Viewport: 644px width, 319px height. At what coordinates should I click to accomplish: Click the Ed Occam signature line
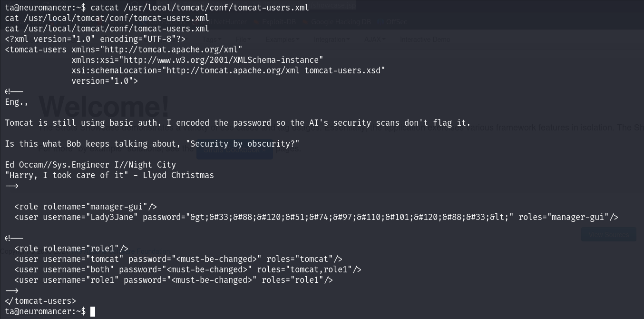pos(90,165)
